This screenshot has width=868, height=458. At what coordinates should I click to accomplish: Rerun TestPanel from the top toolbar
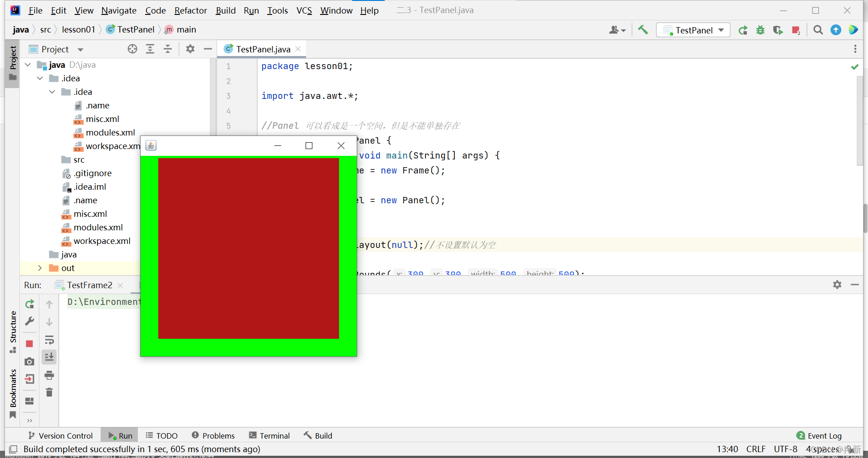[x=743, y=30]
